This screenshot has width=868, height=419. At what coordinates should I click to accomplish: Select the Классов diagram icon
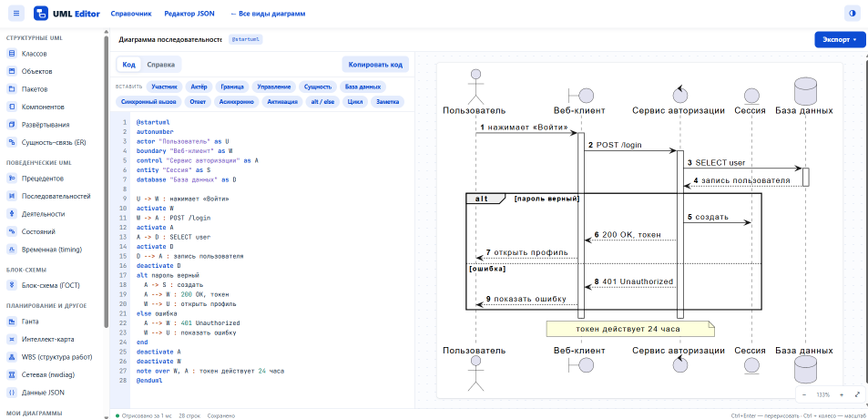(12, 54)
